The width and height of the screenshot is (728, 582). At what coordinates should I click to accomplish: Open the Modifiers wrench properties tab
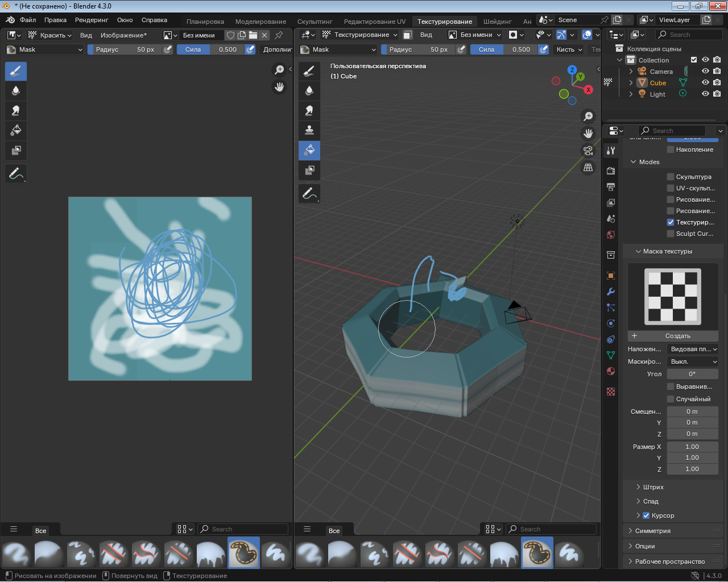coord(611,292)
